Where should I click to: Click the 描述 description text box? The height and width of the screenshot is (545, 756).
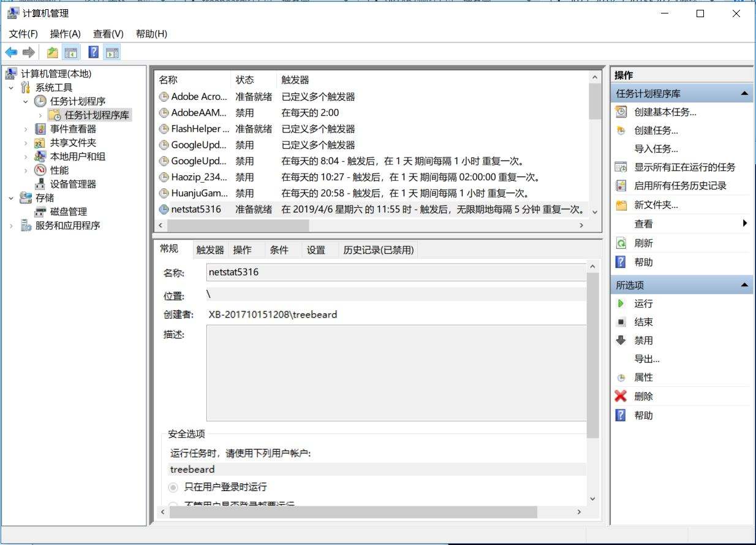[x=396, y=373]
